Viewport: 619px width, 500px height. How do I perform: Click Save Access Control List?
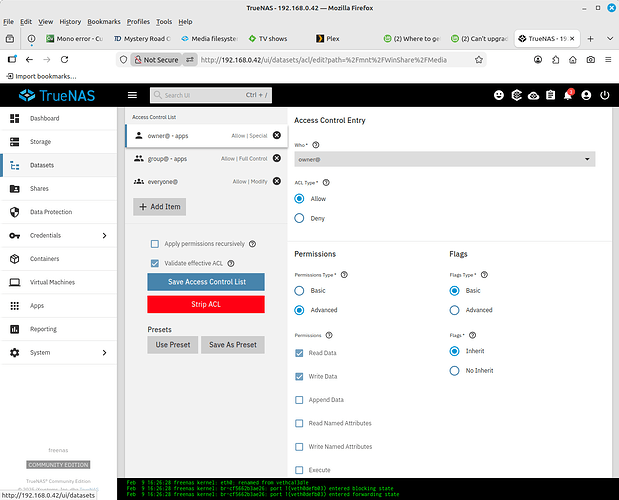pos(206,282)
